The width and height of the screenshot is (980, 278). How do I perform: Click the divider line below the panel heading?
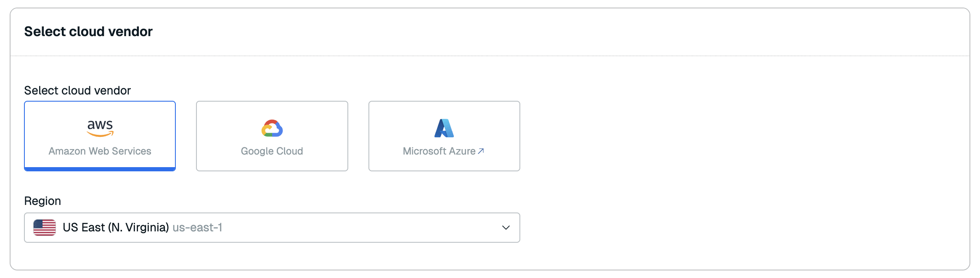(x=490, y=56)
